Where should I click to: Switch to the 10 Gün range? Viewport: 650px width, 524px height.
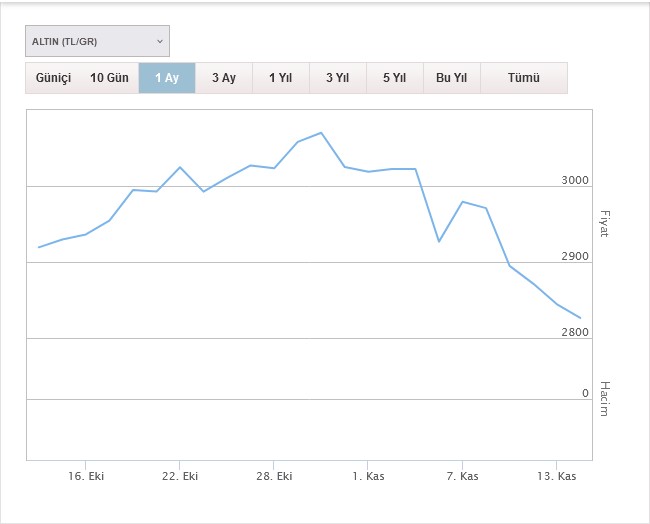tap(109, 78)
